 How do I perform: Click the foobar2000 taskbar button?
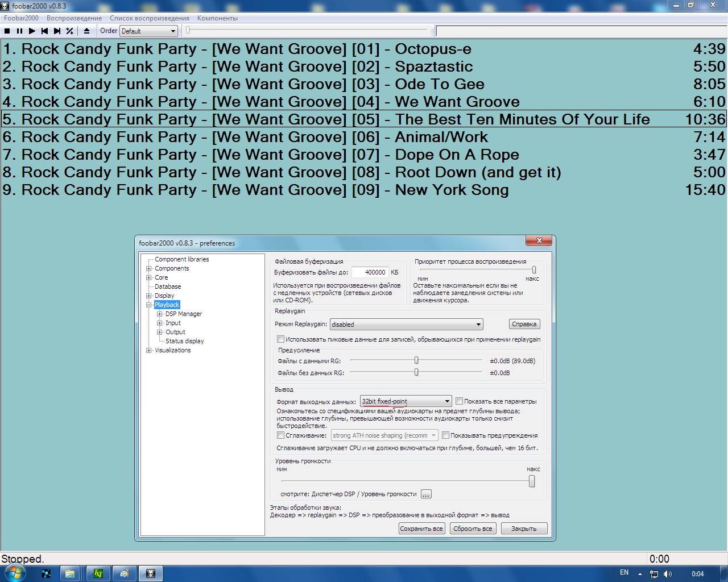click(x=151, y=574)
